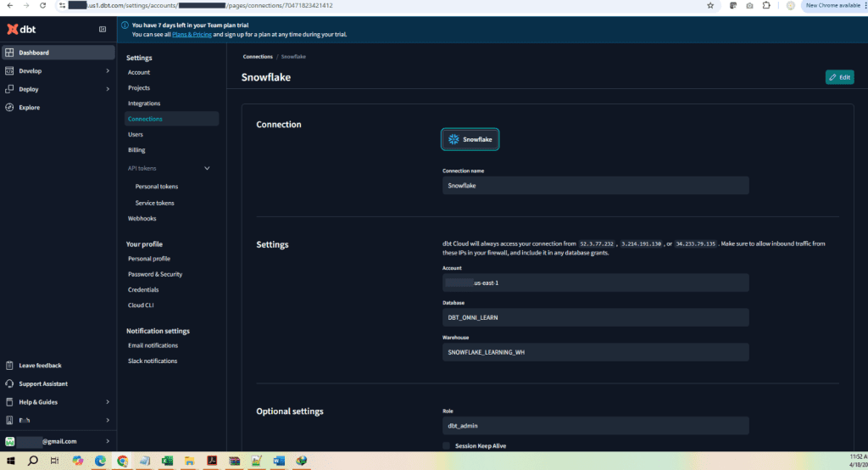Click the Database field DBT_OMNI_LEARN
This screenshot has height=470, width=868.
coord(596,317)
